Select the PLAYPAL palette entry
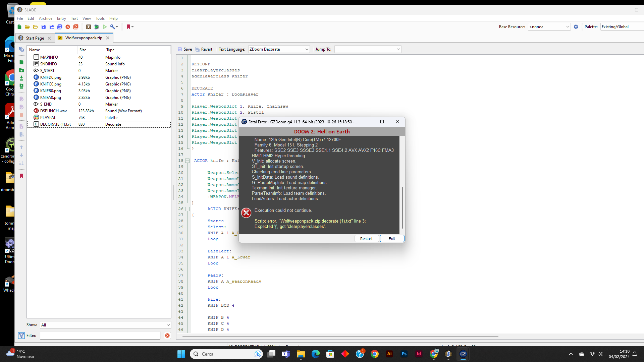644x362 pixels. coord(99,118)
